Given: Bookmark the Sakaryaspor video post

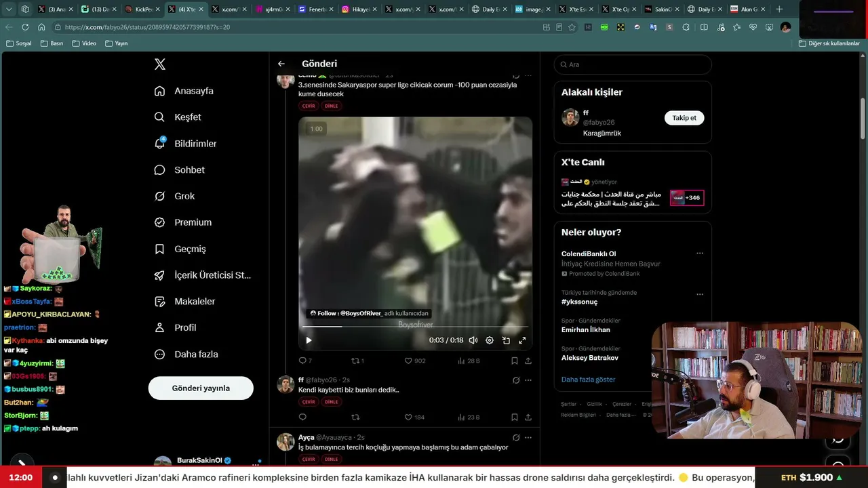Looking at the screenshot, I should (515, 361).
